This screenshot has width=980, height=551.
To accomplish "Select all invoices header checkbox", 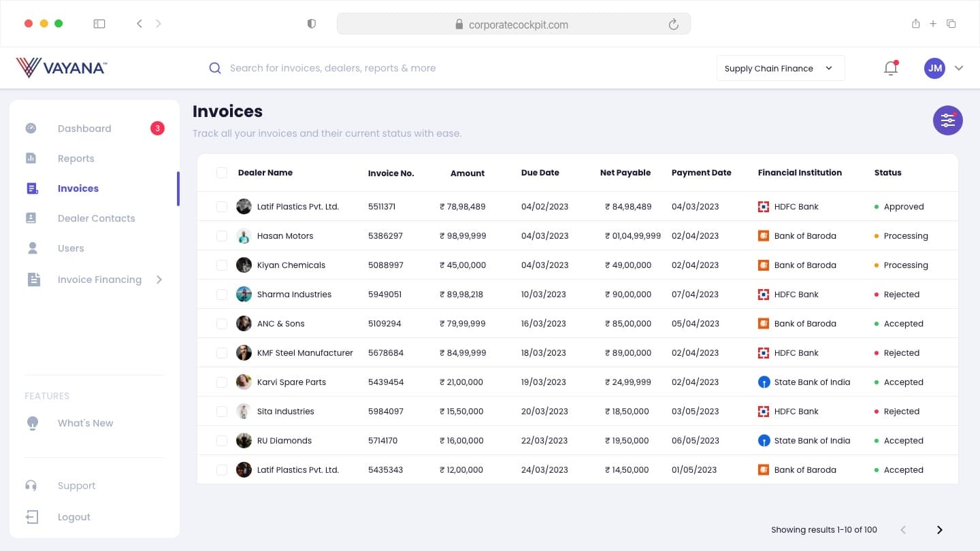I will pos(222,173).
